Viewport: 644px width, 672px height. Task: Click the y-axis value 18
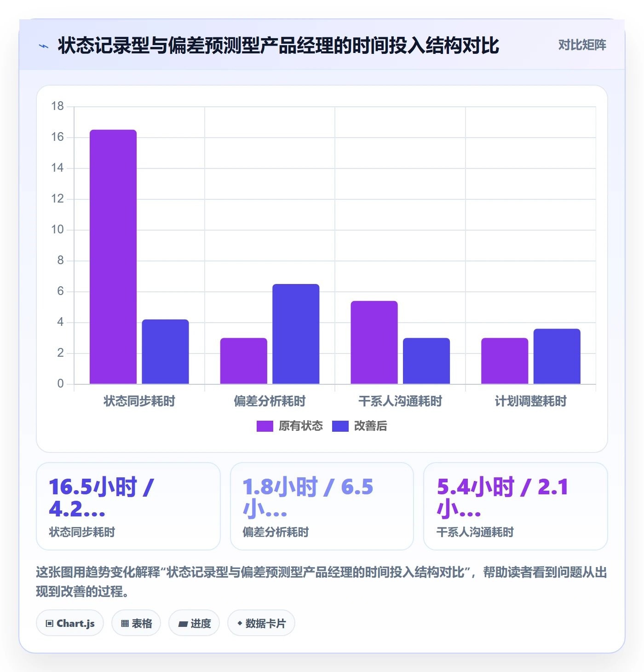pos(57,106)
